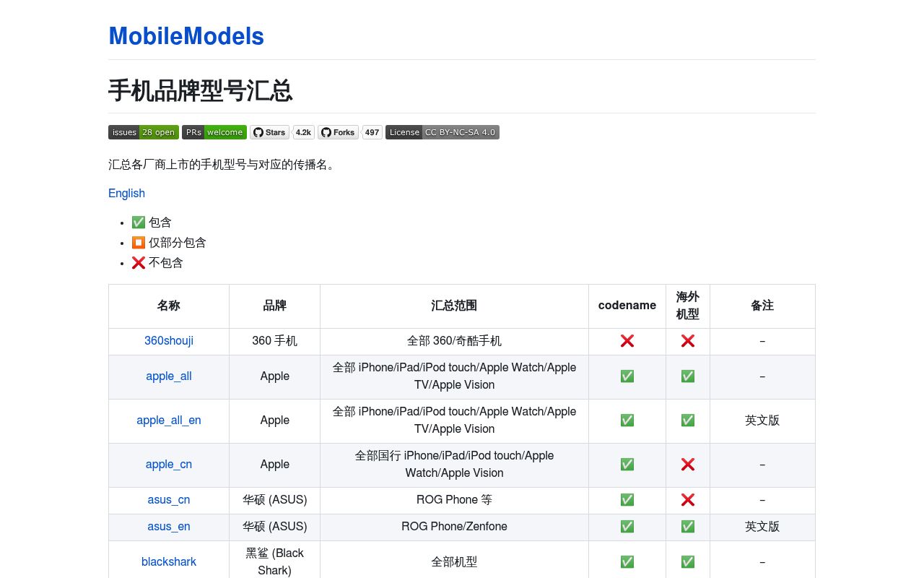Click the codename check mark for apple_all_en

[627, 420]
